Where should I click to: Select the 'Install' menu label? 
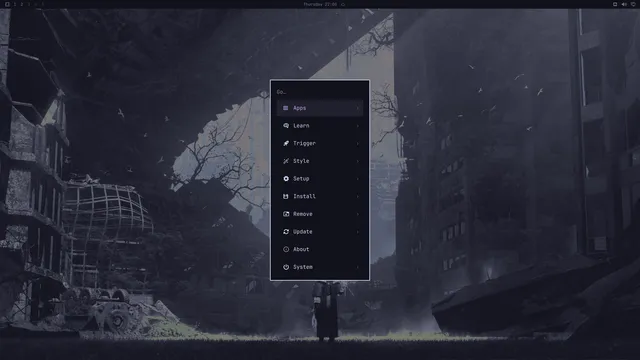tap(304, 196)
